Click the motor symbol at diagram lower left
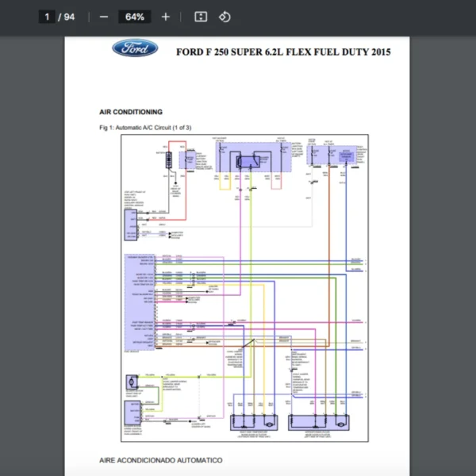476x476 pixels. click(131, 384)
